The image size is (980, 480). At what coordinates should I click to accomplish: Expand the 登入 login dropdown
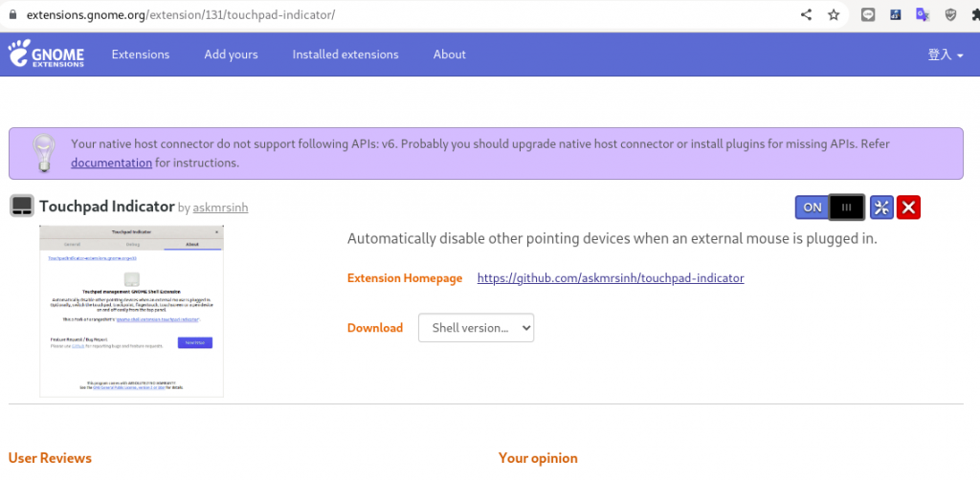point(945,55)
